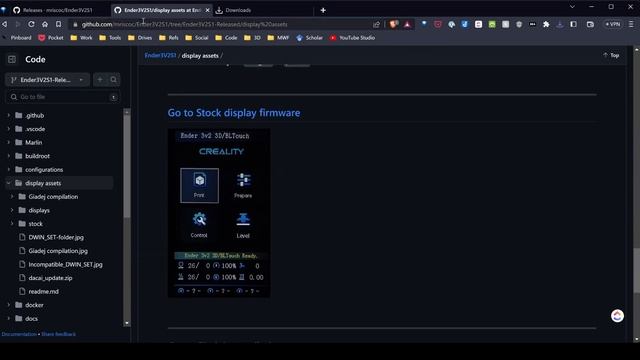Click the search magnifier in Code sidebar

click(113, 80)
